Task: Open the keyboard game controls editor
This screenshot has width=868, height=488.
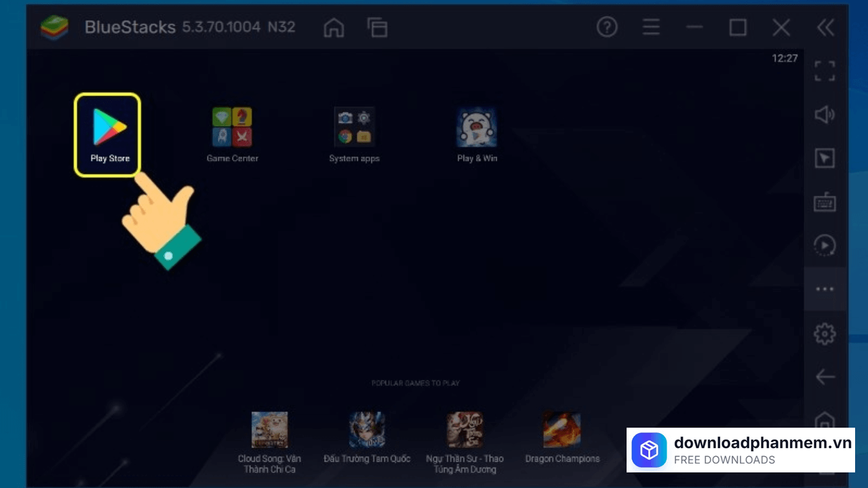Action: (825, 202)
